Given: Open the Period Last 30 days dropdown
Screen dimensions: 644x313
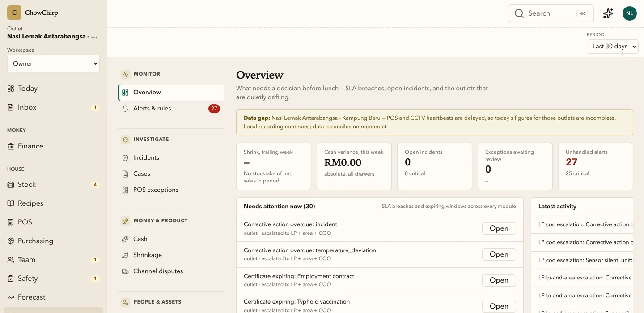Looking at the screenshot, I should [612, 46].
